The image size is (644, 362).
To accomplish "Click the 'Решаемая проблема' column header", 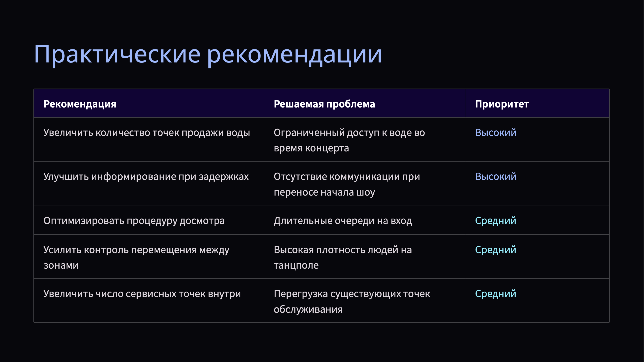I will (324, 104).
